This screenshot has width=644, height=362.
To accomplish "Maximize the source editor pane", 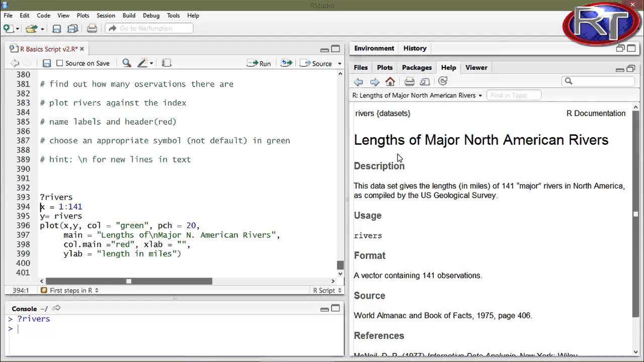I will tap(336, 49).
